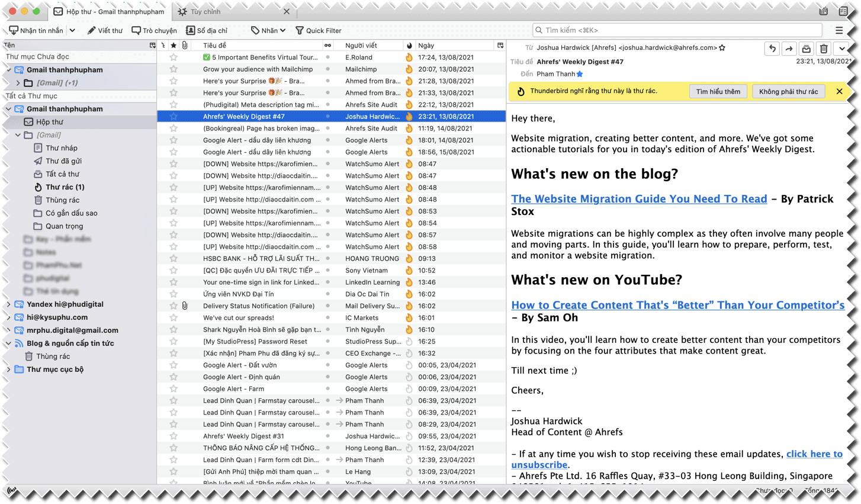Star the sender Joshua Hardwick contact

722,47
